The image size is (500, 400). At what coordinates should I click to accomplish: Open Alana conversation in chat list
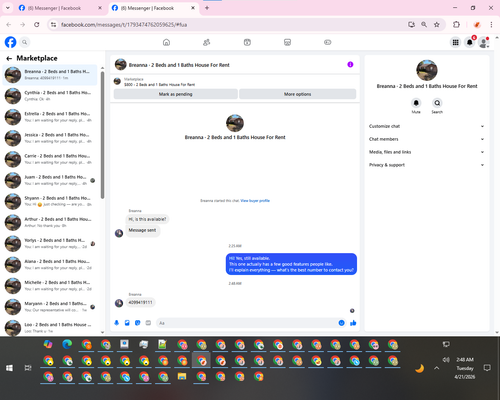[x=50, y=264]
